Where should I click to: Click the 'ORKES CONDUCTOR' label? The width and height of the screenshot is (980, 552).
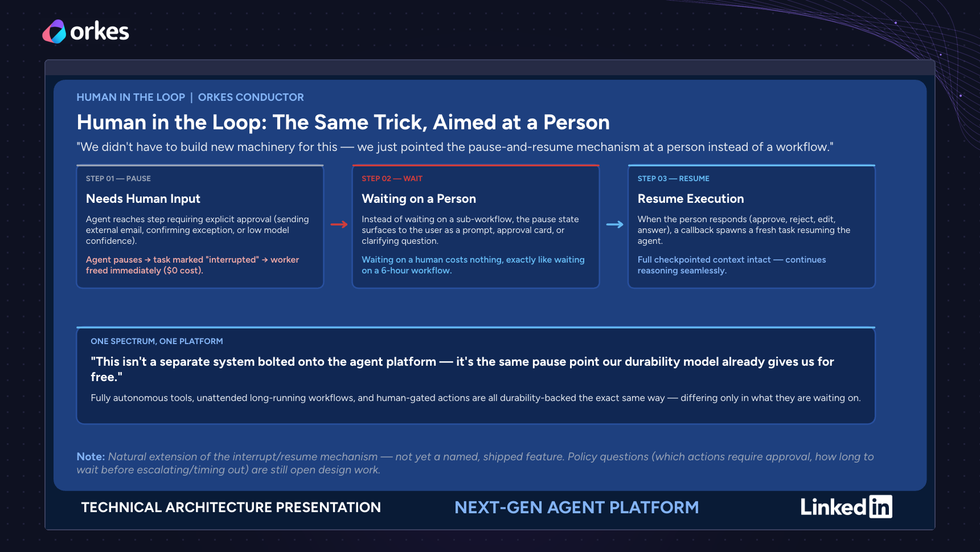click(x=251, y=97)
